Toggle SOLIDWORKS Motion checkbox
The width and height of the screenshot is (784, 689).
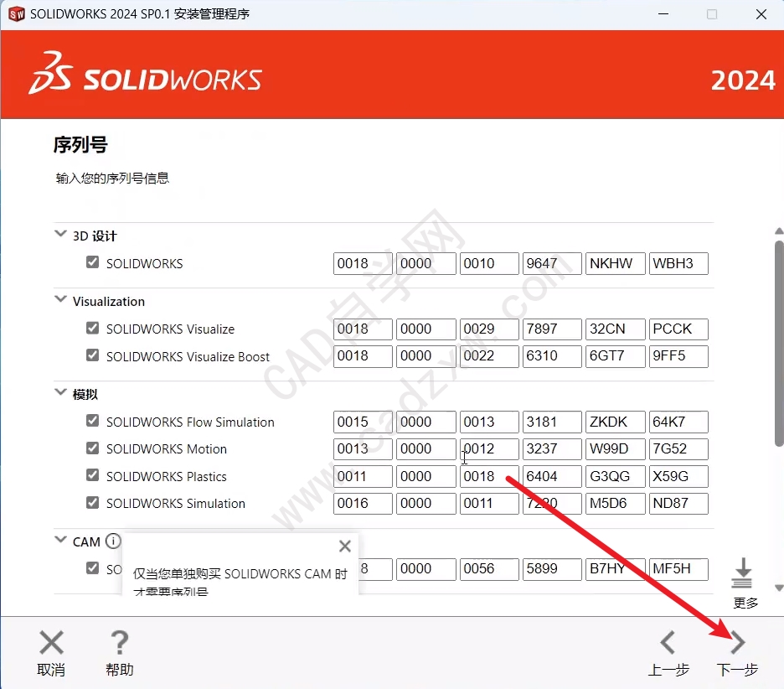coord(92,448)
